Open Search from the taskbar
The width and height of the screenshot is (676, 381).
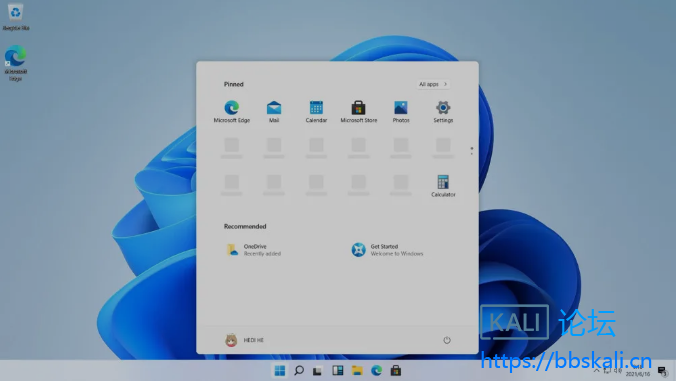pos(299,371)
